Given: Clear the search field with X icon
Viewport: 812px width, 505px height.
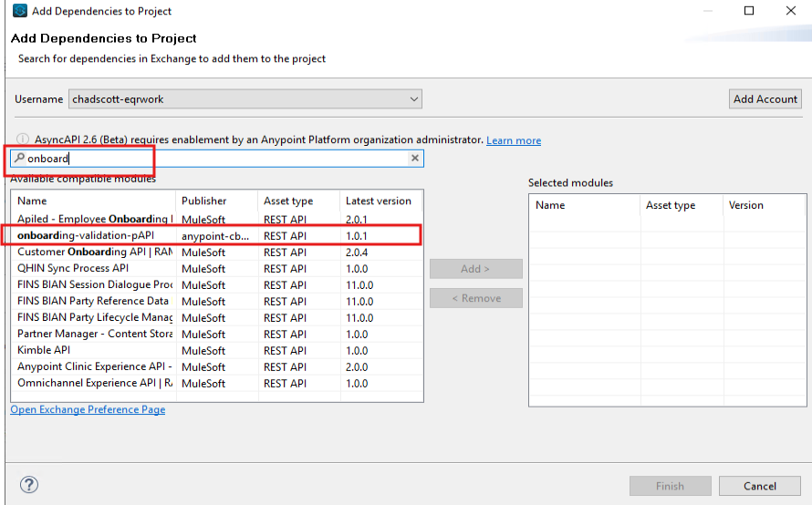Looking at the screenshot, I should tap(414, 159).
